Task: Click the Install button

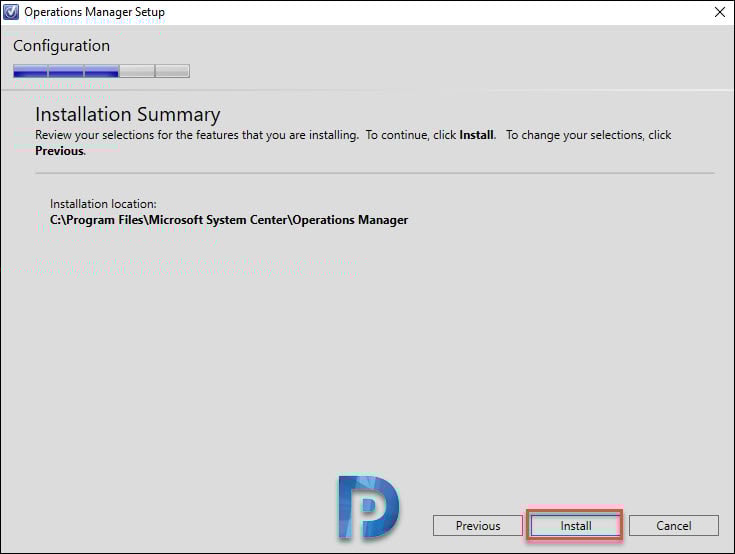Action: click(x=575, y=525)
